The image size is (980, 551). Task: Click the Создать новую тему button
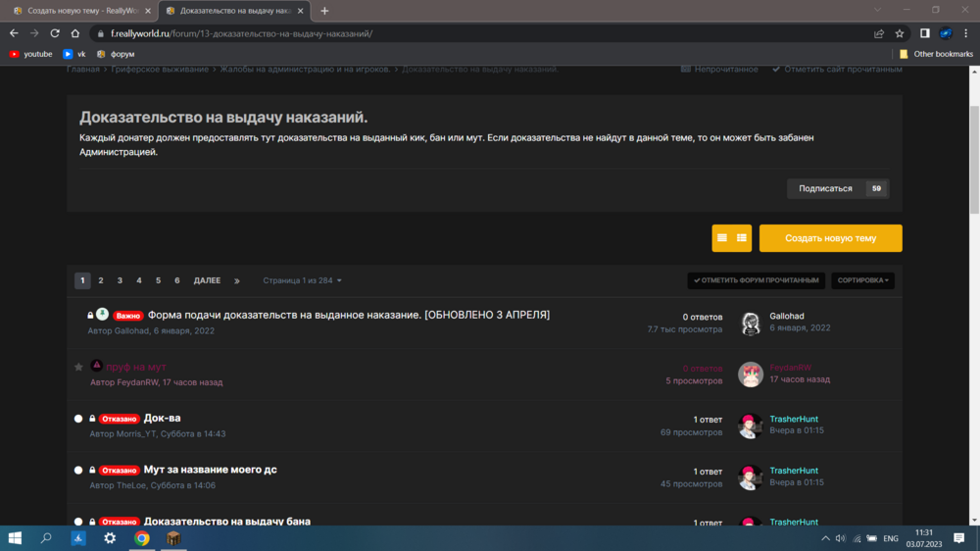[831, 237]
